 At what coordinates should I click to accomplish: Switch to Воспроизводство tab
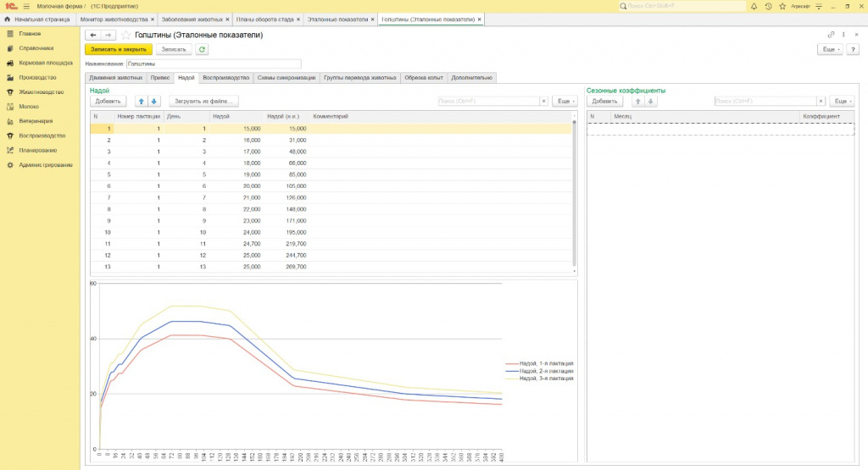click(226, 77)
